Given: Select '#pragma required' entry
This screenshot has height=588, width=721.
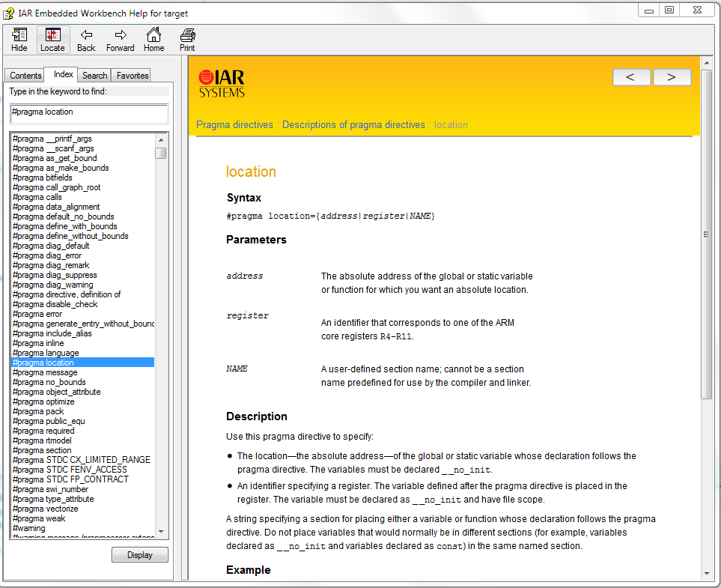Looking at the screenshot, I should point(43,431).
